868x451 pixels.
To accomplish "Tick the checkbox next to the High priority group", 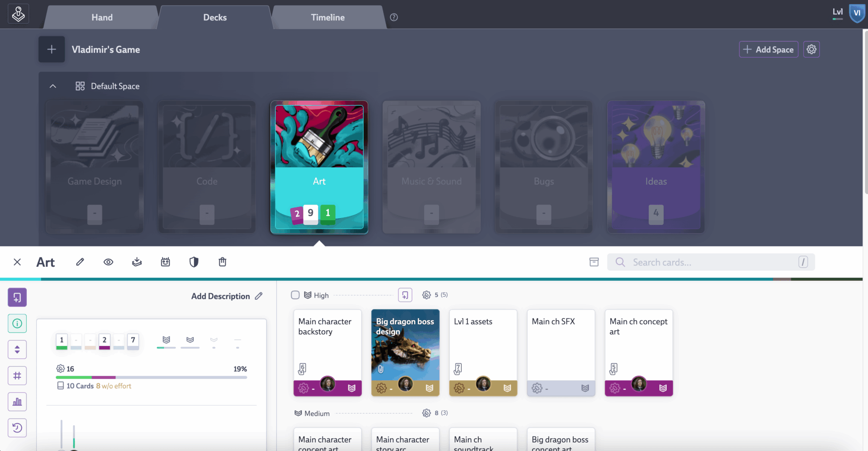I will coord(295,295).
